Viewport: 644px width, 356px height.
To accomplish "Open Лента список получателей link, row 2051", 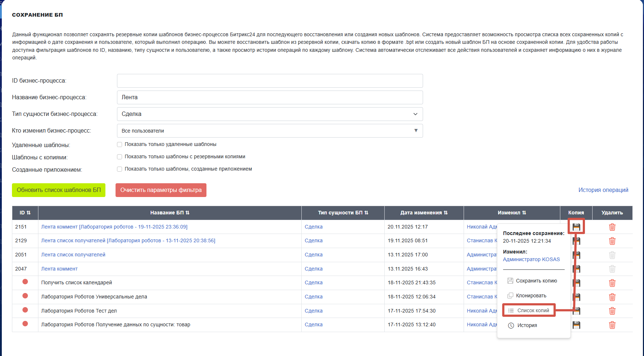I will tap(73, 255).
